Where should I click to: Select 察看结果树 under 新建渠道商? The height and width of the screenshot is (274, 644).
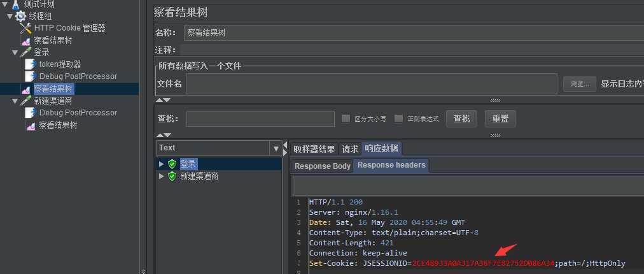58,126
